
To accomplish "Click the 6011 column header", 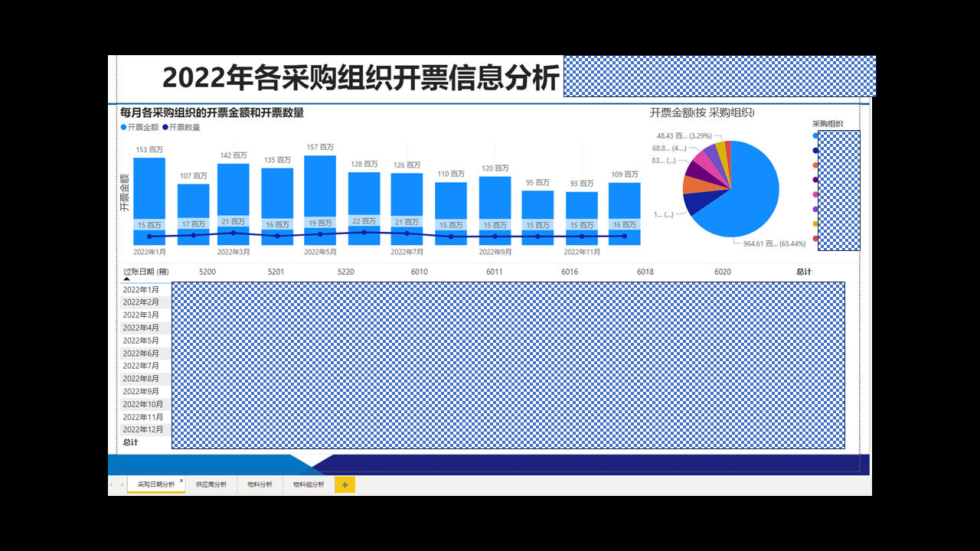I will coord(495,272).
